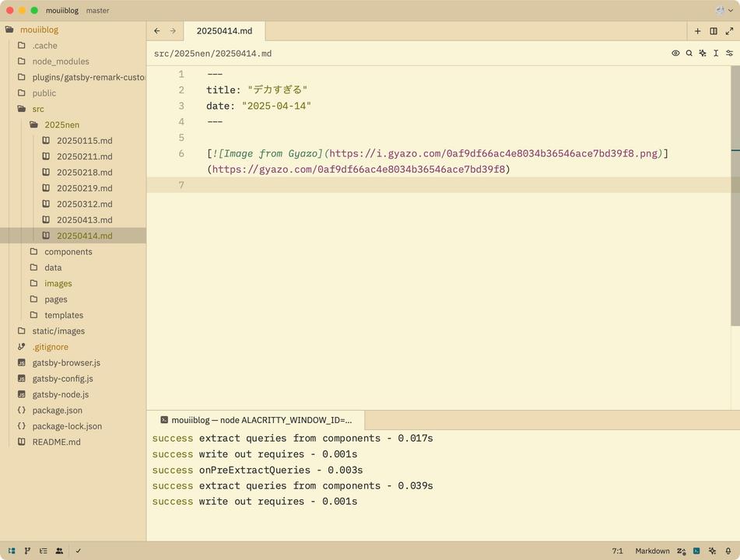Open the Collab panel people icon

[x=59, y=551]
